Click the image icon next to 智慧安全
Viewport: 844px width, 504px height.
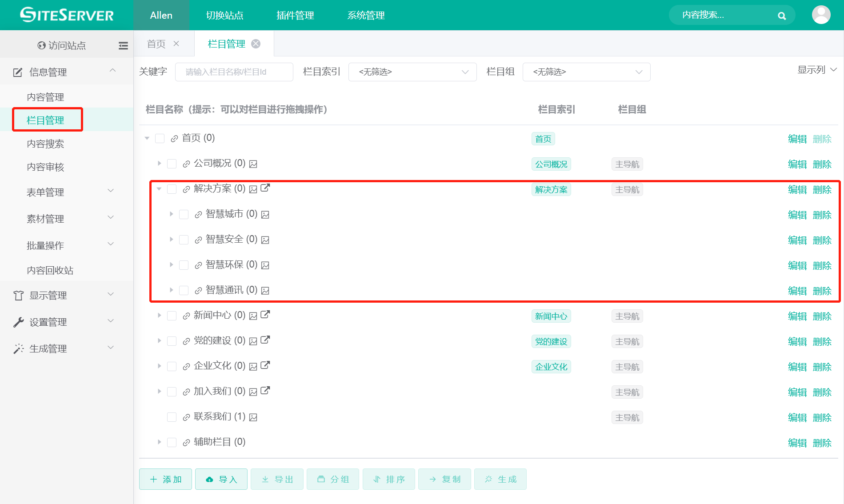coord(265,240)
